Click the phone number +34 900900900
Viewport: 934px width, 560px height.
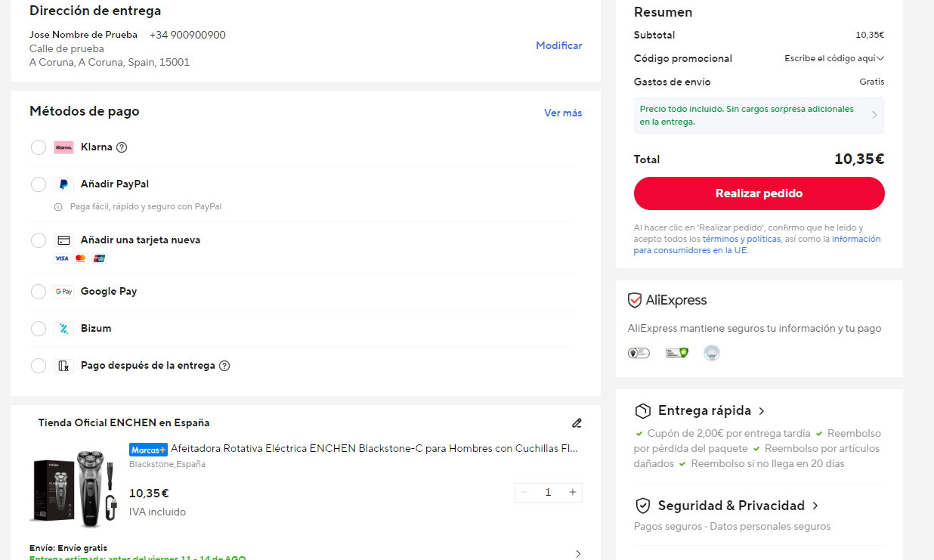click(x=187, y=36)
